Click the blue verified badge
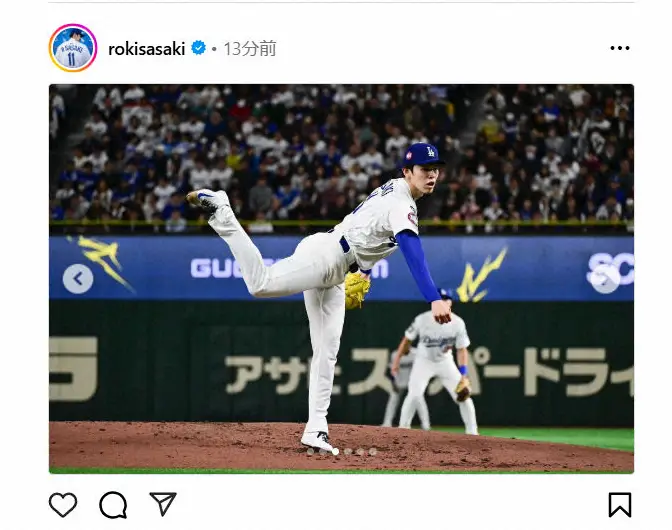This screenshot has width=672, height=530. [198, 48]
